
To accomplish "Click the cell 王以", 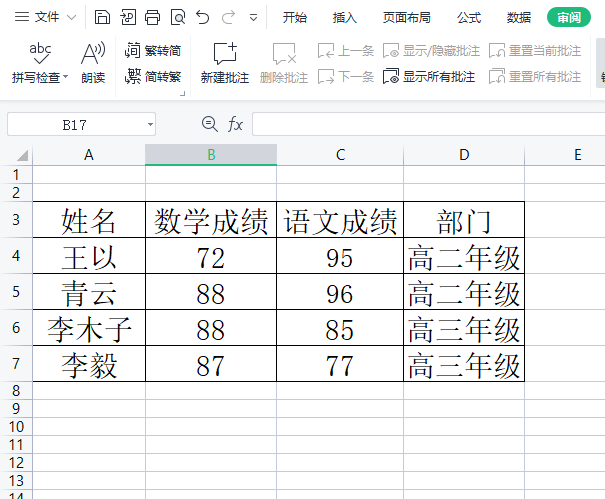I will [89, 256].
